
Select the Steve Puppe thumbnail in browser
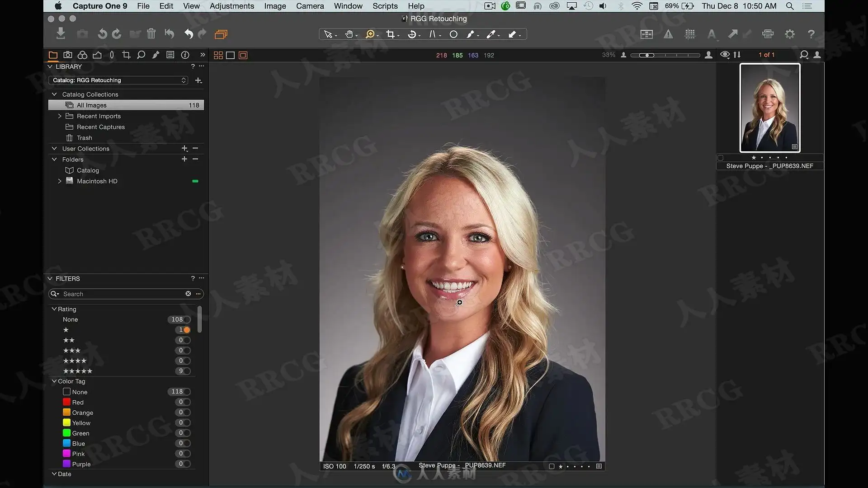click(770, 108)
